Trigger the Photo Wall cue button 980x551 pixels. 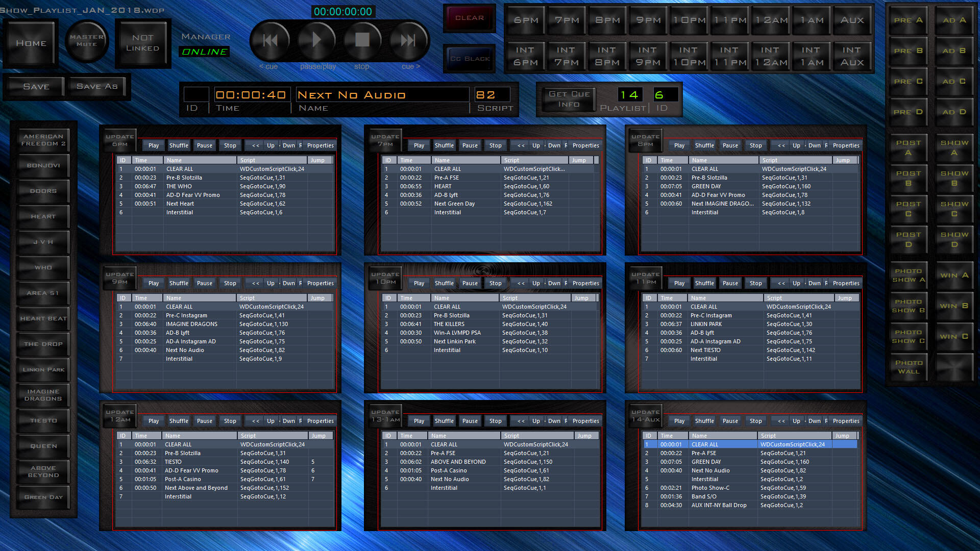[x=908, y=367]
